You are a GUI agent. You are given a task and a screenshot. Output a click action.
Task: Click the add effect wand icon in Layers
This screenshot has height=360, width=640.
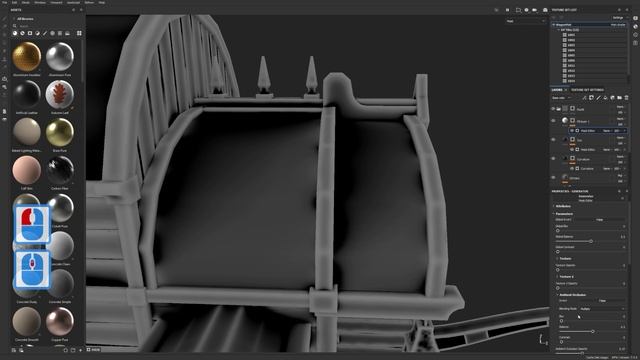[x=584, y=98]
